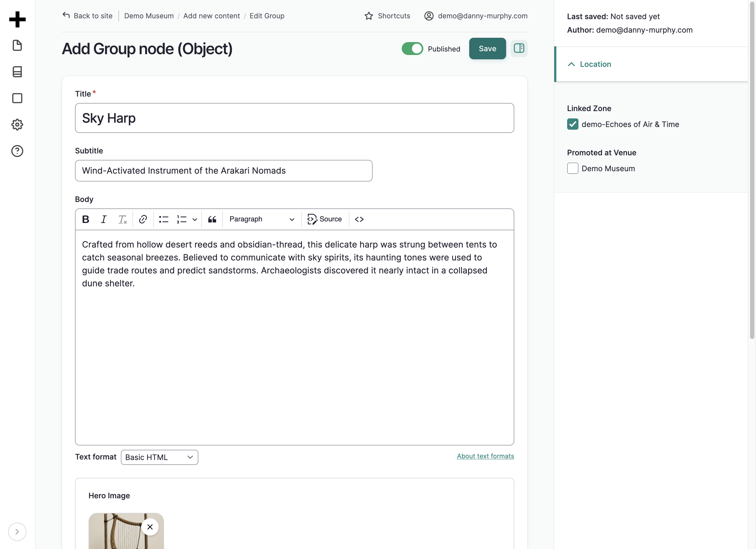This screenshot has width=756, height=549.
Task: Open the help question mark icon
Action: [17, 151]
